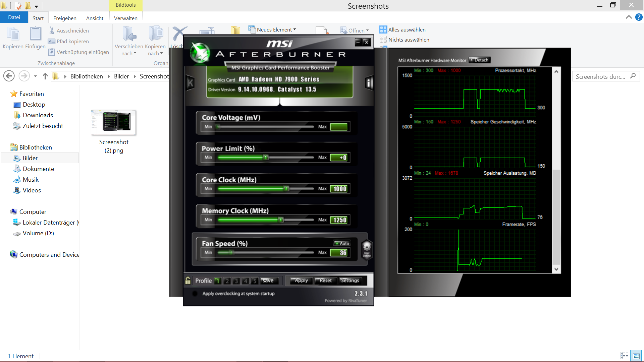Screen dimensions: 644x362
Task: Click the Alles auswählen icon
Action: pyautogui.click(x=383, y=29)
